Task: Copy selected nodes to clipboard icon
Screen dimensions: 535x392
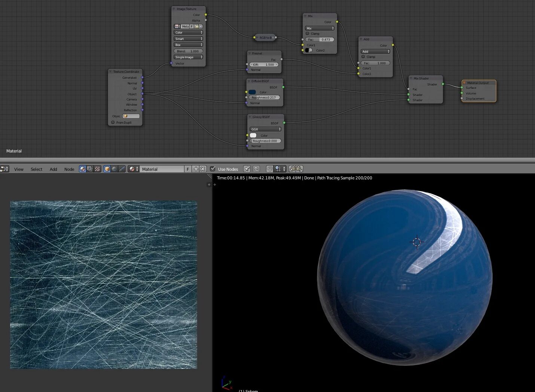Action: point(292,169)
